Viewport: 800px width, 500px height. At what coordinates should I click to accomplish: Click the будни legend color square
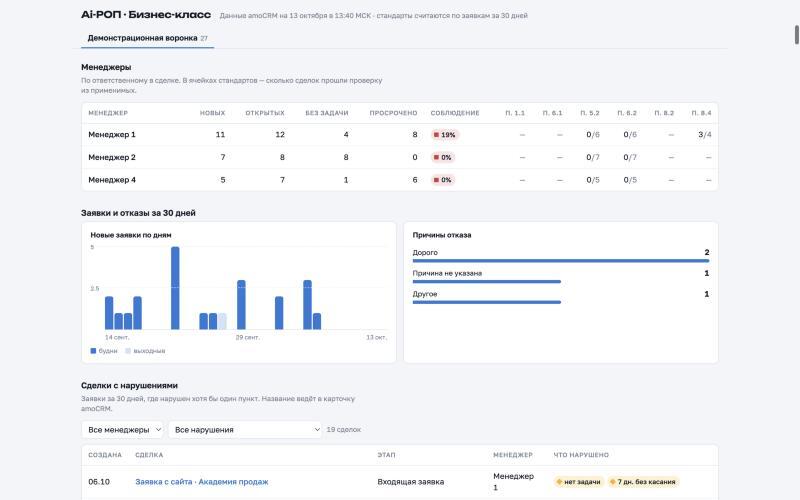pyautogui.click(x=93, y=351)
